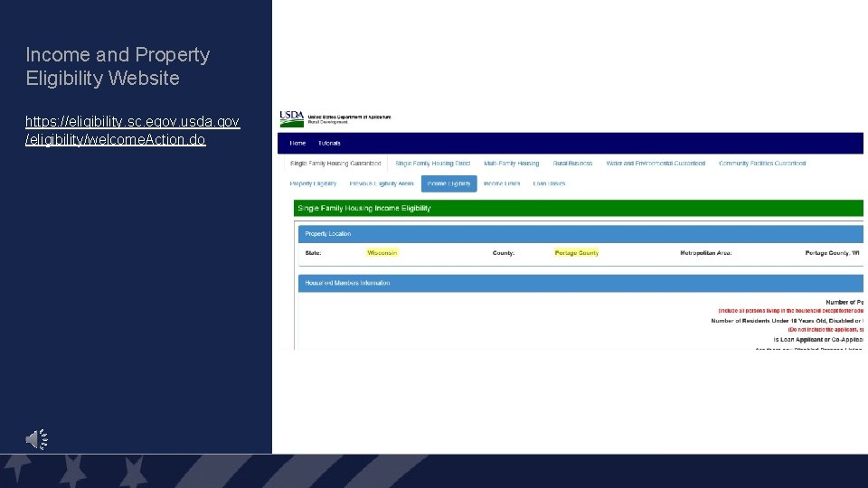Select Single Family Housing Guaranteed tab

click(x=335, y=164)
